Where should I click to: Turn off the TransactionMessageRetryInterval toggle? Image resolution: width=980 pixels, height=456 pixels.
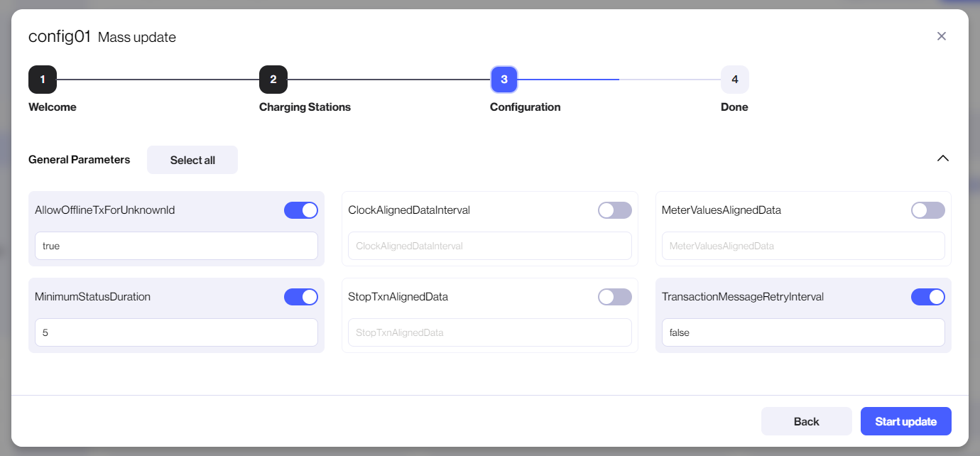[x=927, y=296]
